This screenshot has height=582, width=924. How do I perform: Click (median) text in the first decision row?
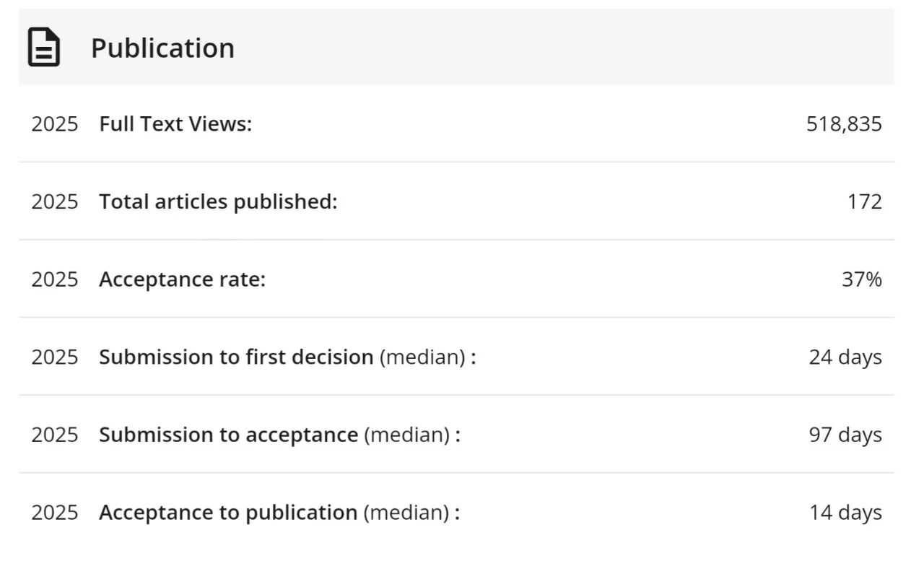tap(423, 357)
